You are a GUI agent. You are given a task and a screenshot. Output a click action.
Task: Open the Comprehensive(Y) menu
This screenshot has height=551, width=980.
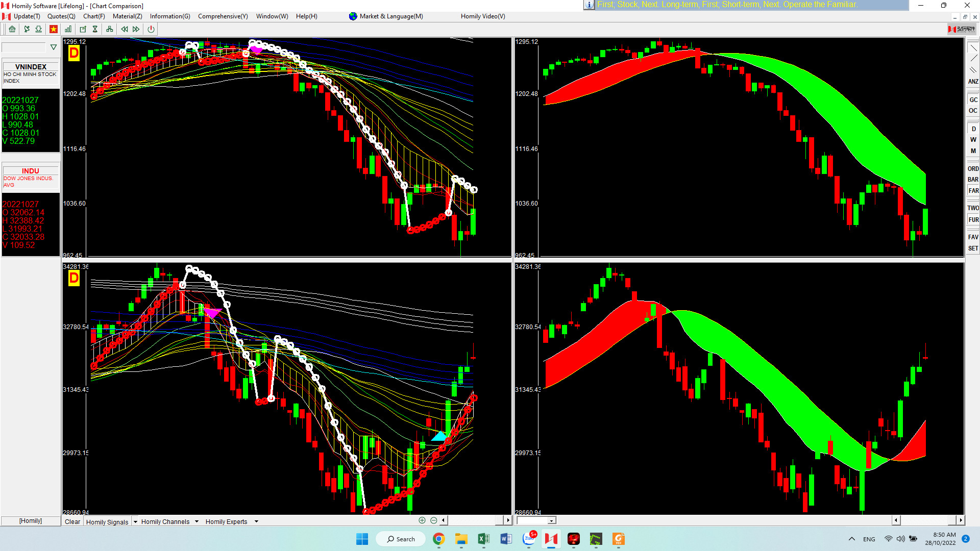coord(223,16)
